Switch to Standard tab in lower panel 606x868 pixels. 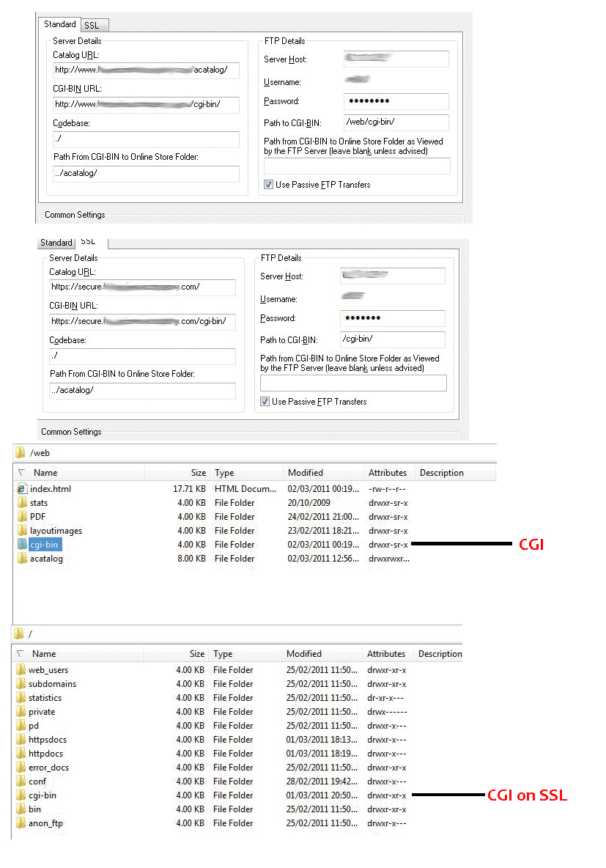(56, 243)
